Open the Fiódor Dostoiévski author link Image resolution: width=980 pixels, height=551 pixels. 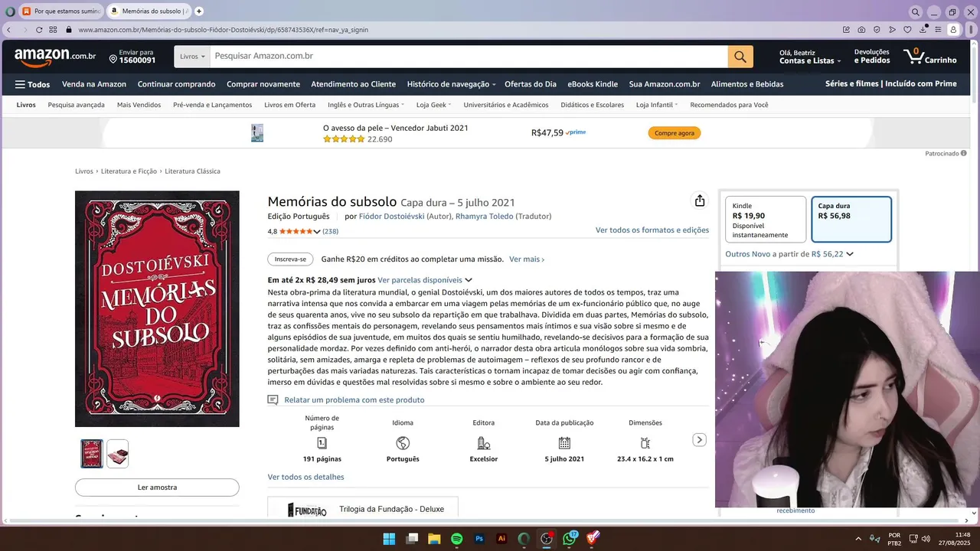(x=391, y=217)
